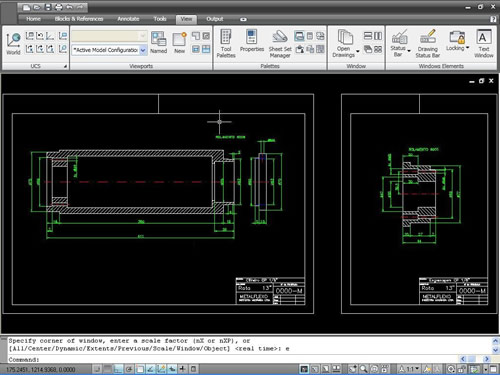Click the Open Drawings button
This screenshot has width=500, height=375.
tap(345, 43)
